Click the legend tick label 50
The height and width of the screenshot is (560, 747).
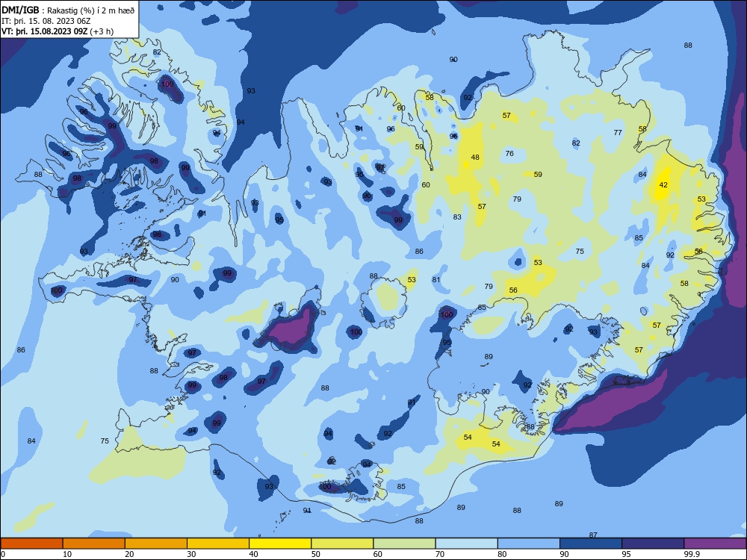315,554
